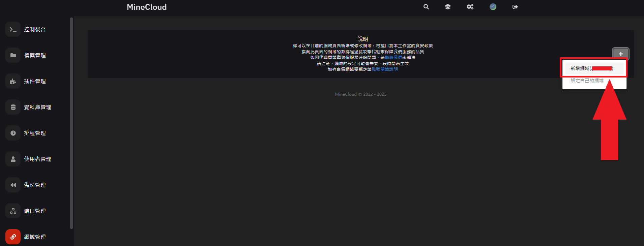Click the 聯絡我們 contact link
Image resolution: width=644 pixels, height=246 pixels.
(393, 58)
